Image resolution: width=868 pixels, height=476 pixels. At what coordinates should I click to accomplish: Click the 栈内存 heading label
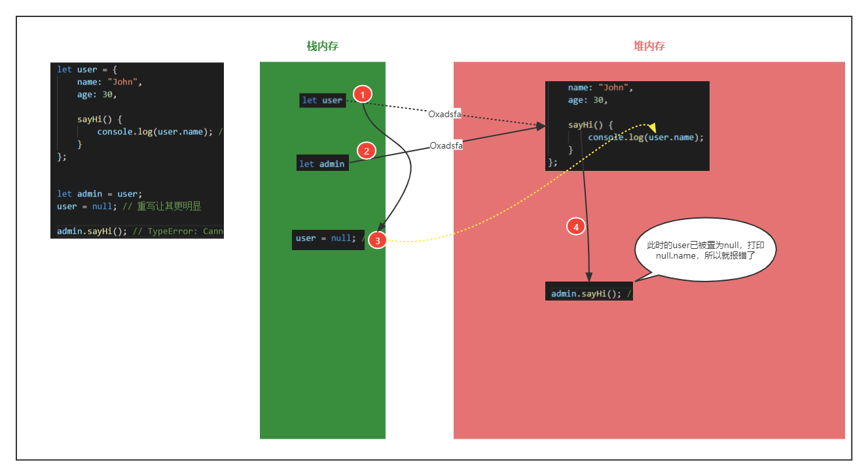(323, 46)
